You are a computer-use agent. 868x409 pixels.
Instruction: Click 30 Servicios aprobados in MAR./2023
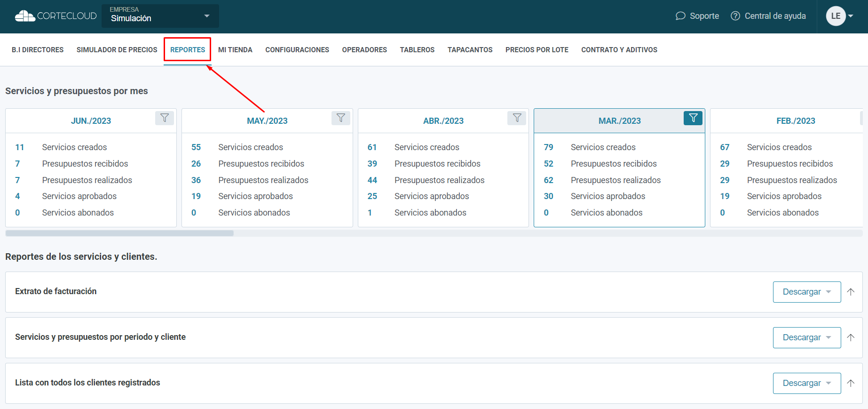tap(594, 196)
